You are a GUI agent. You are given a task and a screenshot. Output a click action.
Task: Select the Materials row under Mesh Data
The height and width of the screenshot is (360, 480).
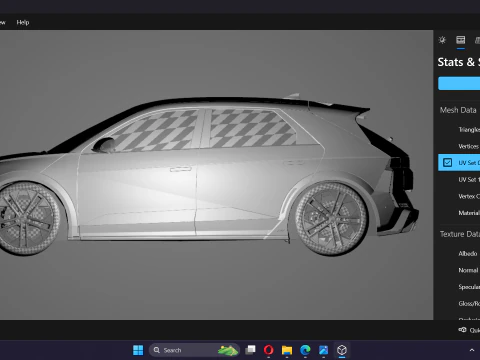tap(459, 213)
